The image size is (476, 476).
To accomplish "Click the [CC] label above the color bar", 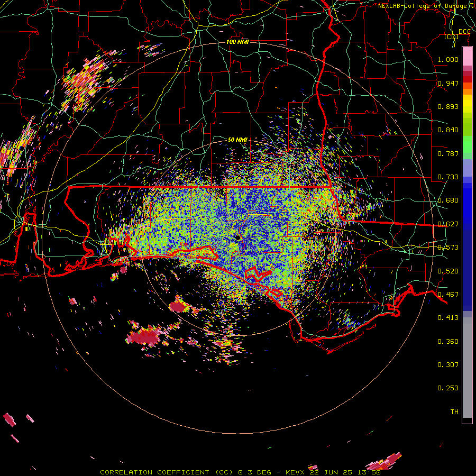I will click(452, 37).
